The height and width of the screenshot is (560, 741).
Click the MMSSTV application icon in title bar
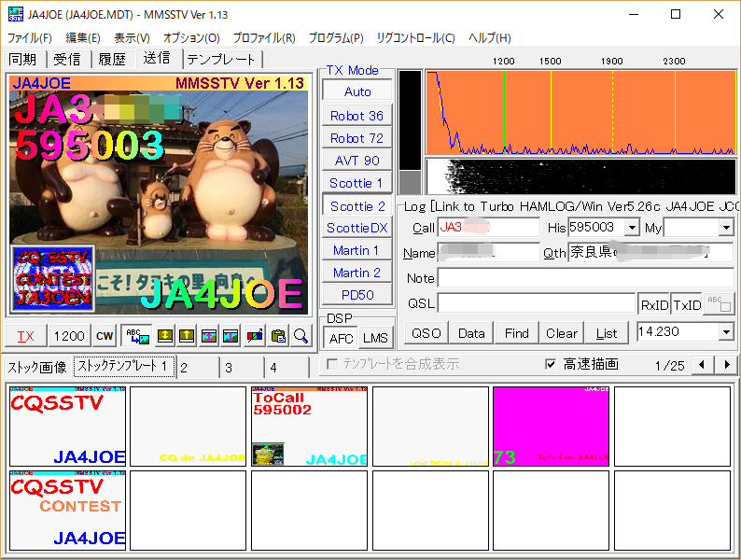pyautogui.click(x=16, y=15)
